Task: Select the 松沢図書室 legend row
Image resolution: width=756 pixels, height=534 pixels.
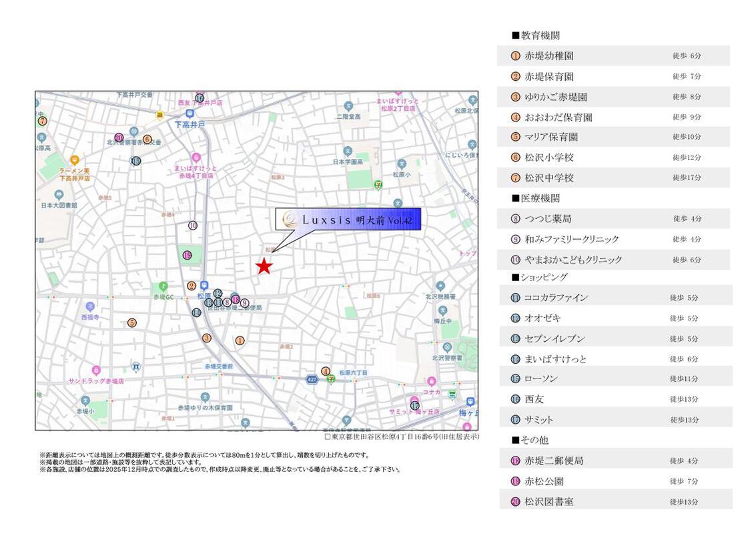Action: click(548, 501)
